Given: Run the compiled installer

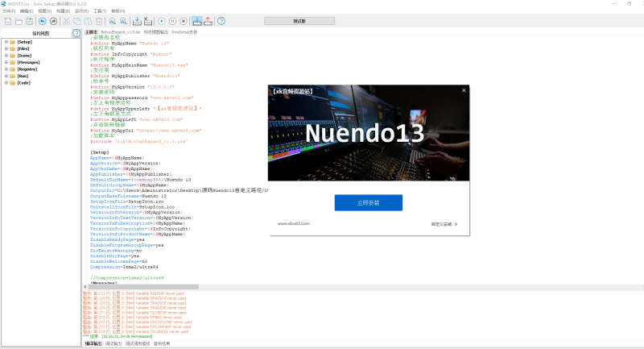Looking at the screenshot, I should coord(162,22).
